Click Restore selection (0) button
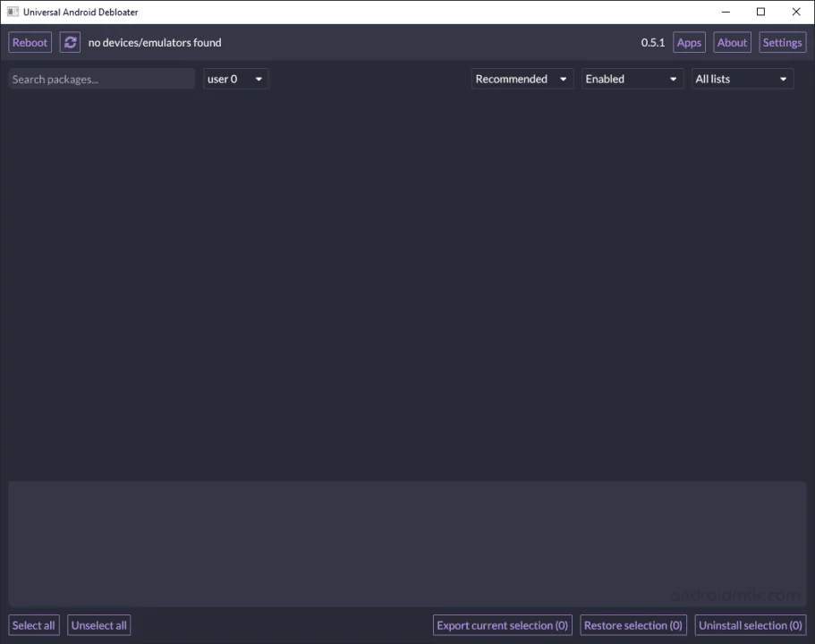Viewport: 815px width, 644px height. click(x=633, y=625)
